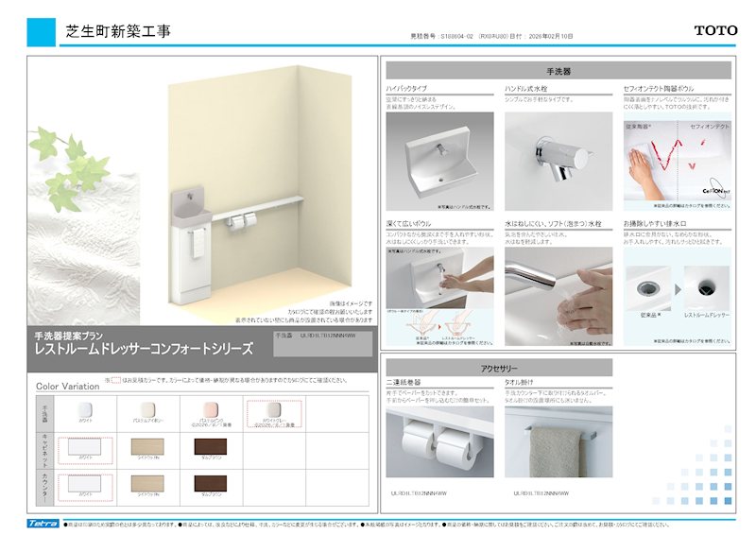This screenshot has width=756, height=535.
Task: Choose the light wood counter color swatch
Action: tap(147, 482)
